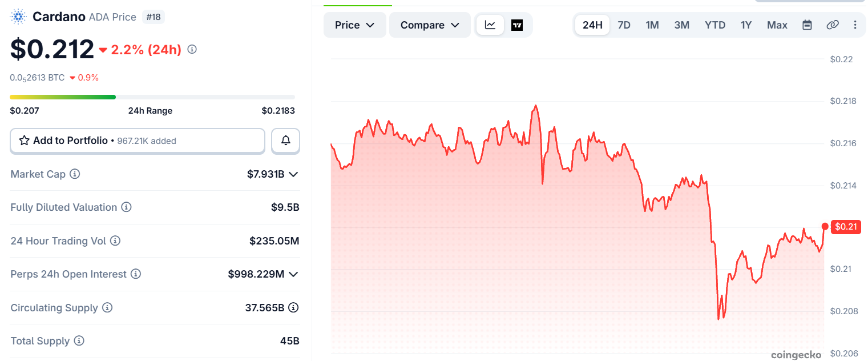
Task: Click the $0.218 y-axis label
Action: pyautogui.click(x=843, y=101)
